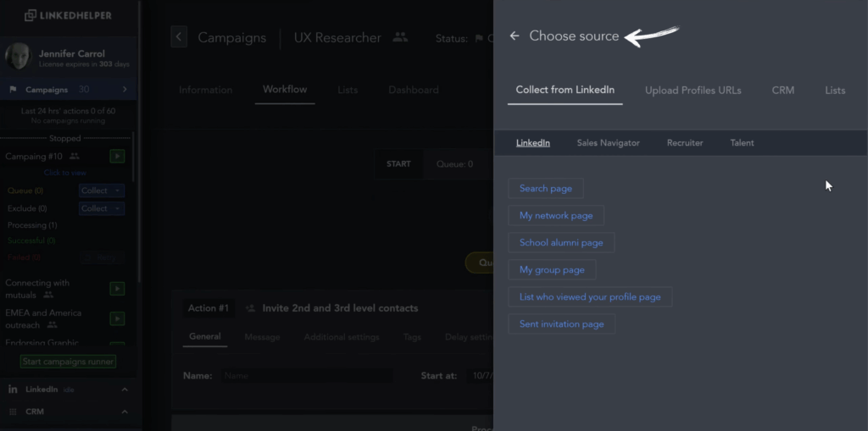The width and height of the screenshot is (868, 431).
Task: Run the Campaing #10 play button
Action: click(x=117, y=157)
